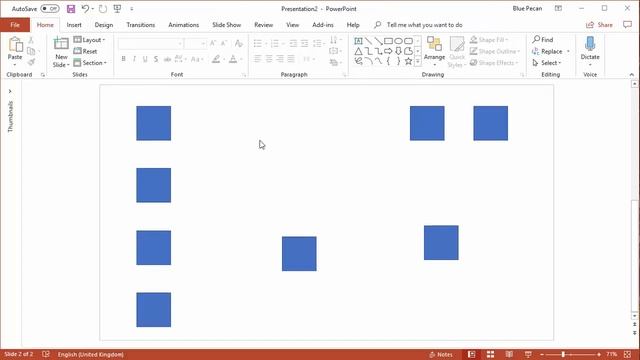Image resolution: width=640 pixels, height=360 pixels.
Task: Switch to Reading View in status bar
Action: pyautogui.click(x=509, y=354)
